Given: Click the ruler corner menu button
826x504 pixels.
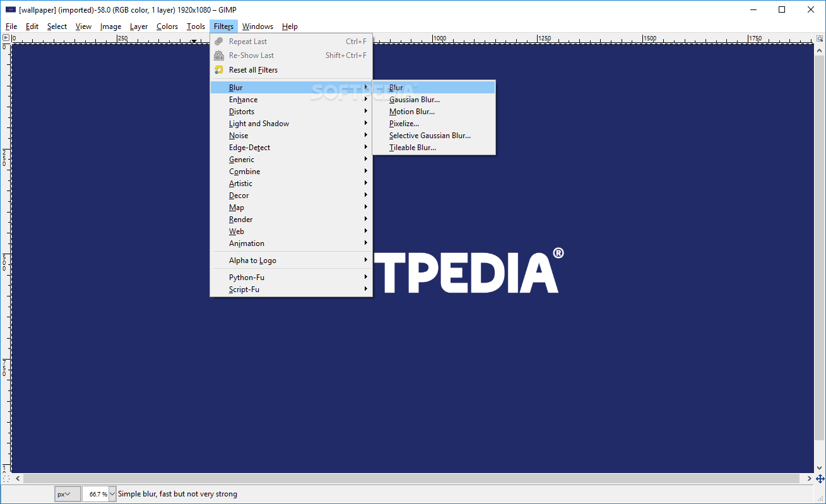Looking at the screenshot, I should click(x=6, y=38).
